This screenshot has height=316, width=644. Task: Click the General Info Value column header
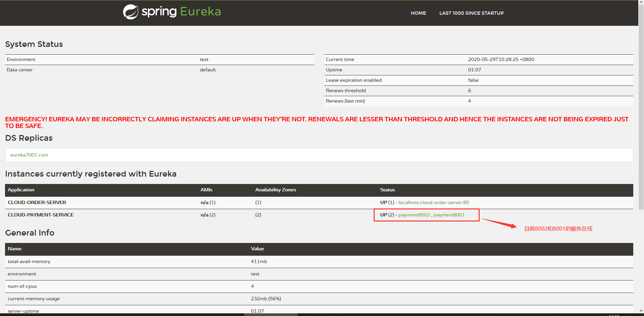tap(257, 249)
